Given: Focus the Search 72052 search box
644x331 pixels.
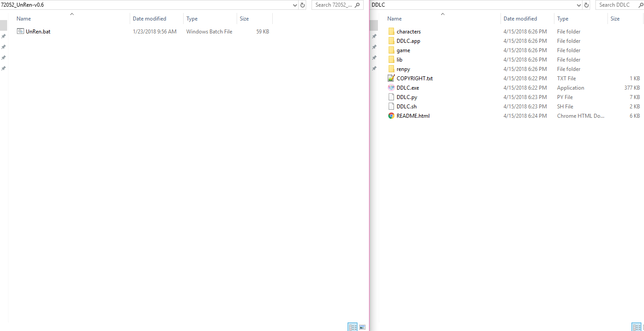Looking at the screenshot, I should pyautogui.click(x=338, y=5).
